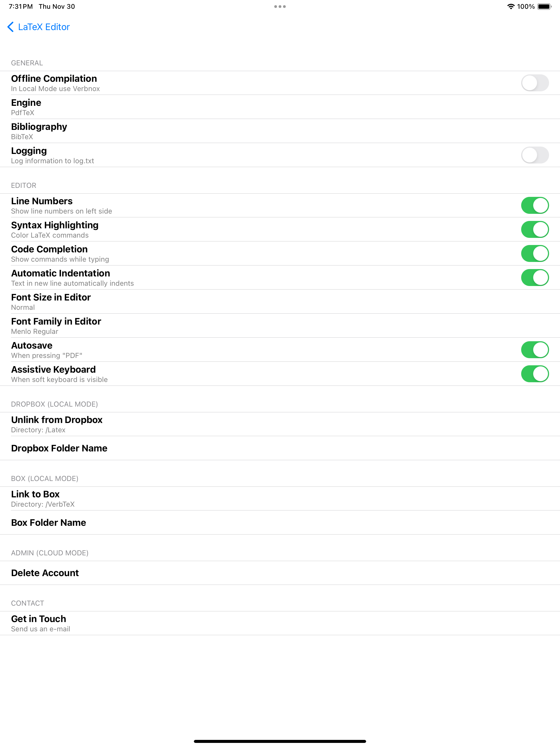Tap the ellipsis indicator at top center
Image resolution: width=560 pixels, height=747 pixels.
coord(280,6)
